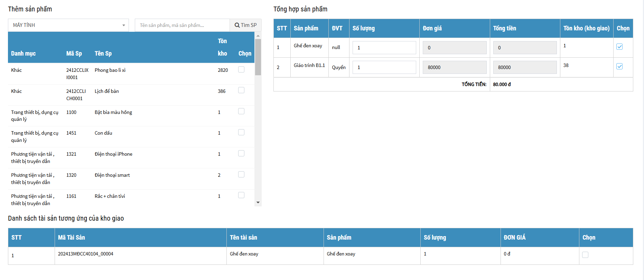Uncheck Ghế đen xoay in summary table
This screenshot has width=644, height=280.
click(x=619, y=47)
